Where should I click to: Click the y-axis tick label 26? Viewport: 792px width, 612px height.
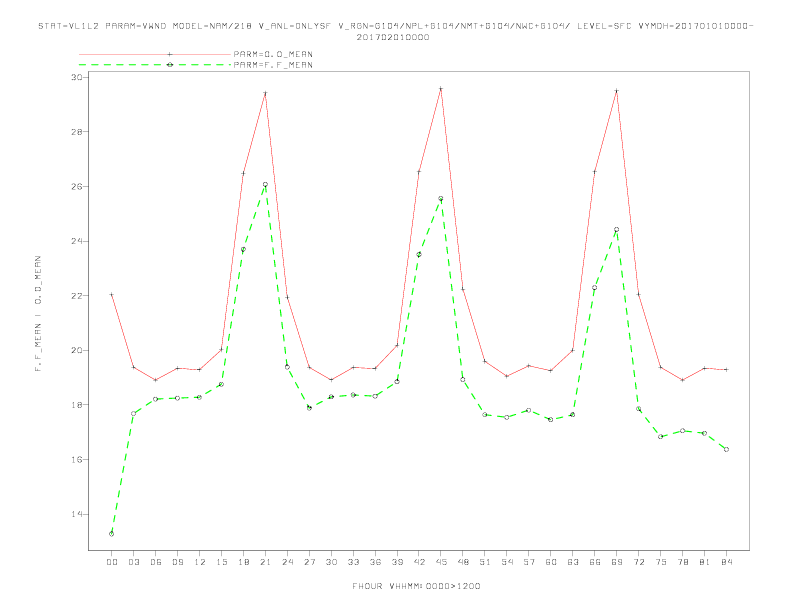(x=77, y=186)
